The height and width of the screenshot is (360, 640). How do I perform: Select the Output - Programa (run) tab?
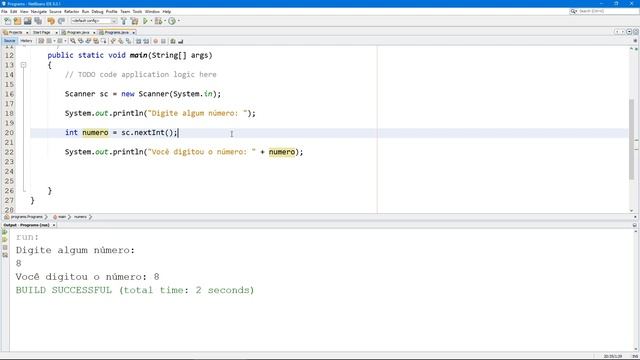(27, 225)
